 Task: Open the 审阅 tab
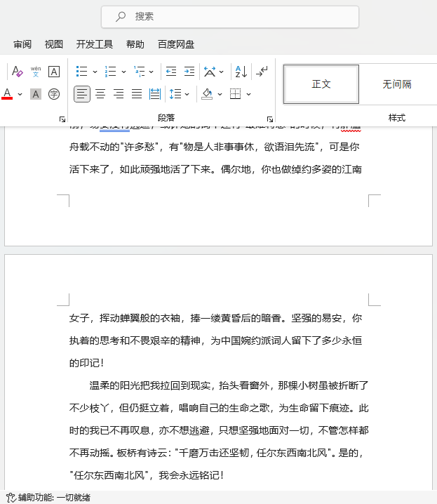[x=22, y=44]
